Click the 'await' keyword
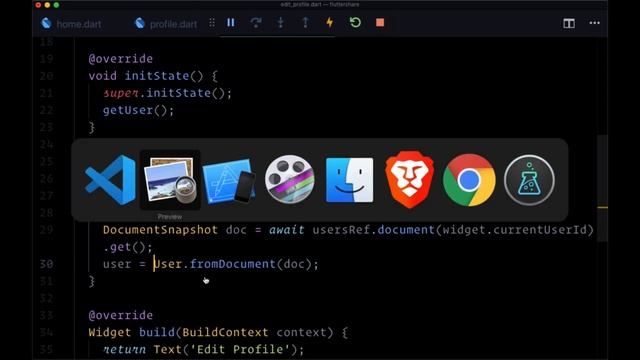 tap(287, 230)
